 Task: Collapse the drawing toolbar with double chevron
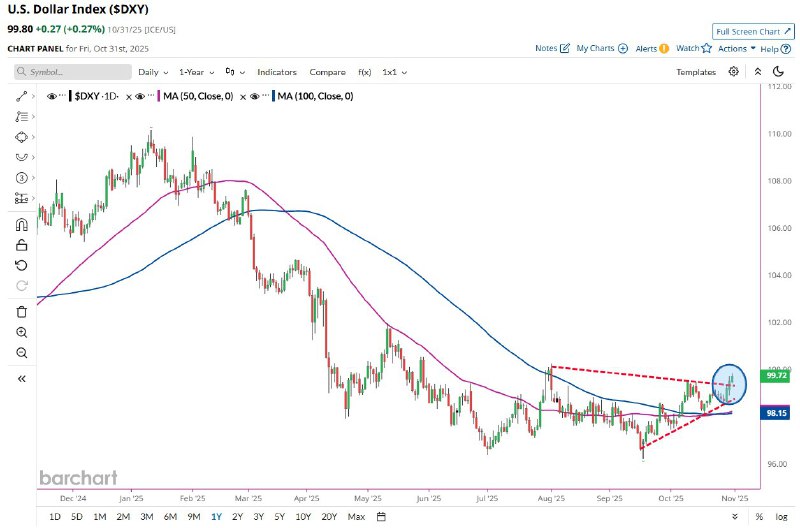point(21,379)
